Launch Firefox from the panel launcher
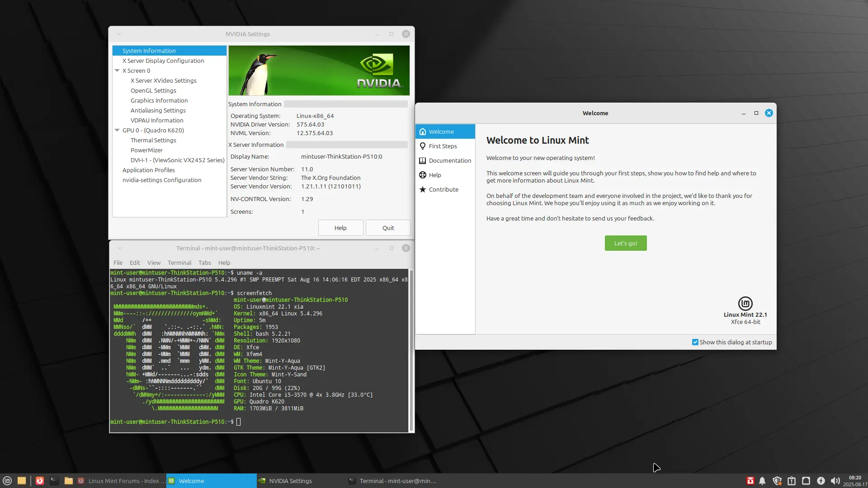This screenshot has height=488, width=868. 40,481
